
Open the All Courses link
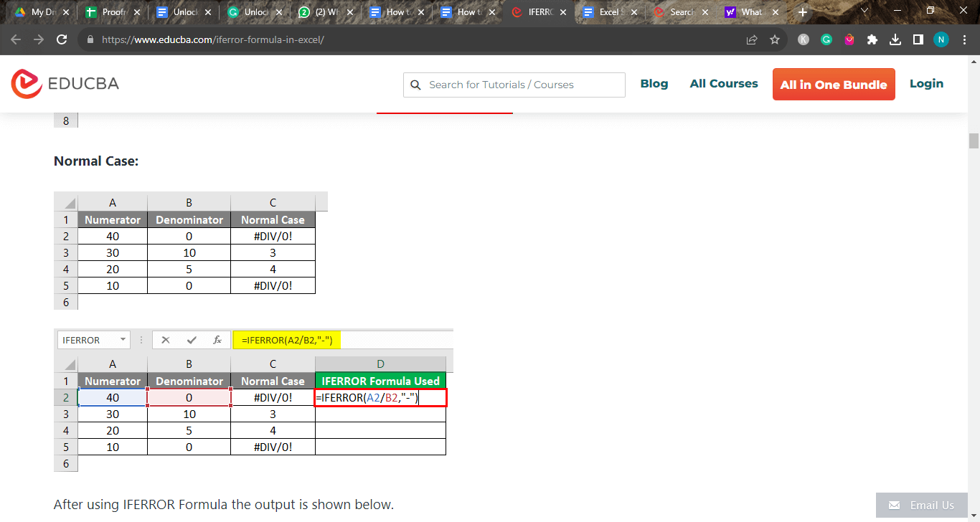coord(724,84)
